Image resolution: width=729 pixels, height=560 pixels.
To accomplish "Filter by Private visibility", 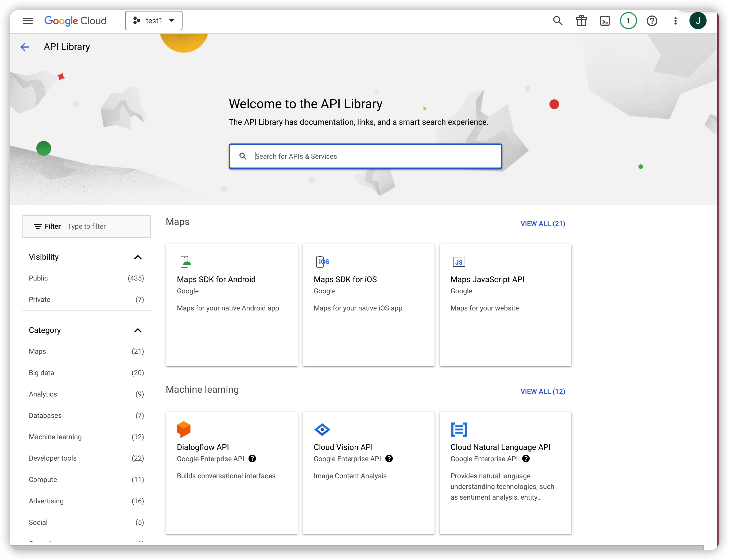I will pyautogui.click(x=86, y=300).
